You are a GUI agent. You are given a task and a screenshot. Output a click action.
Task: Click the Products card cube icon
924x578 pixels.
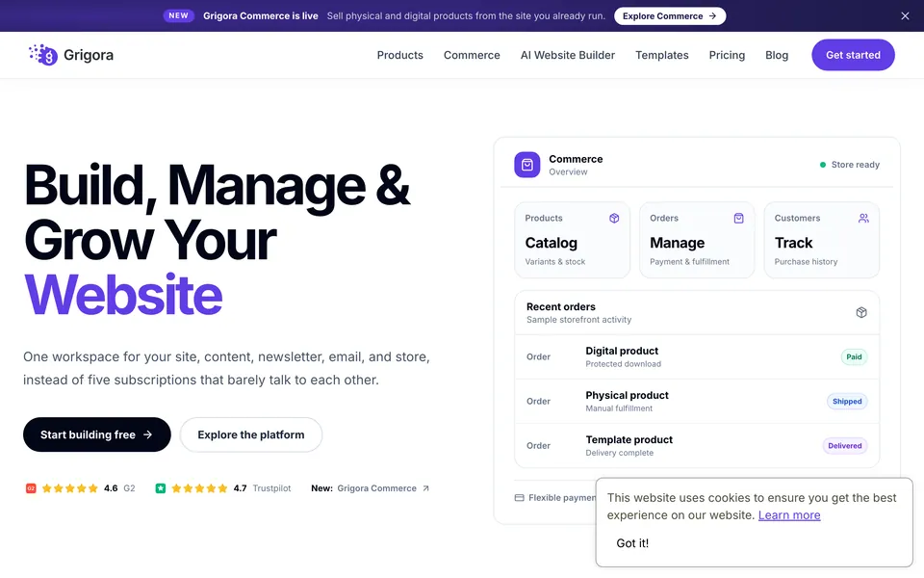point(614,219)
